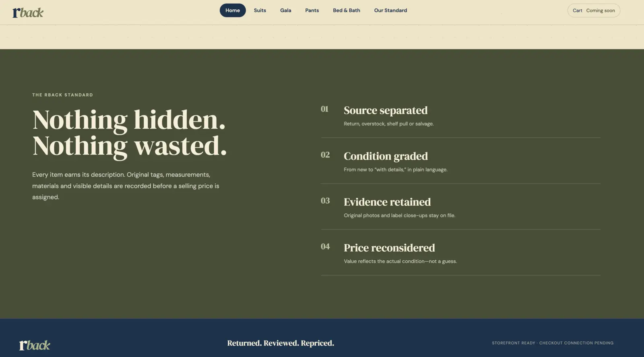Open the Pants category
Viewport: 644px width, 357px height.
312,10
